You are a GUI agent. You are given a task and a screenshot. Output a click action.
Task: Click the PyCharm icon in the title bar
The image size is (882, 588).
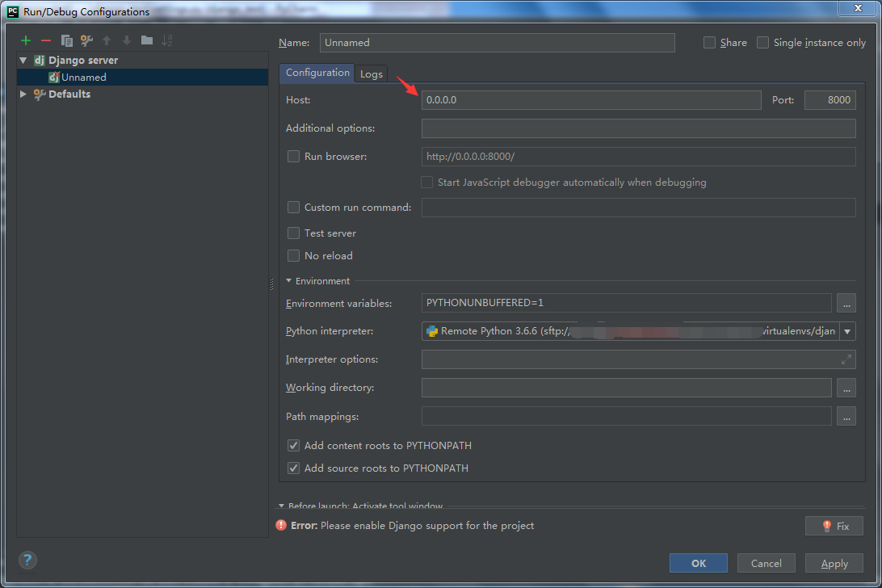pos(12,11)
